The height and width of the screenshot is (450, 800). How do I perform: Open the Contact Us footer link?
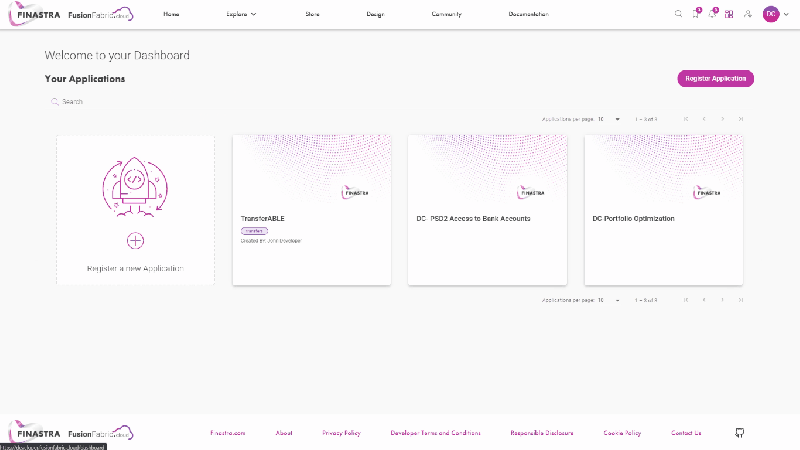(x=686, y=433)
